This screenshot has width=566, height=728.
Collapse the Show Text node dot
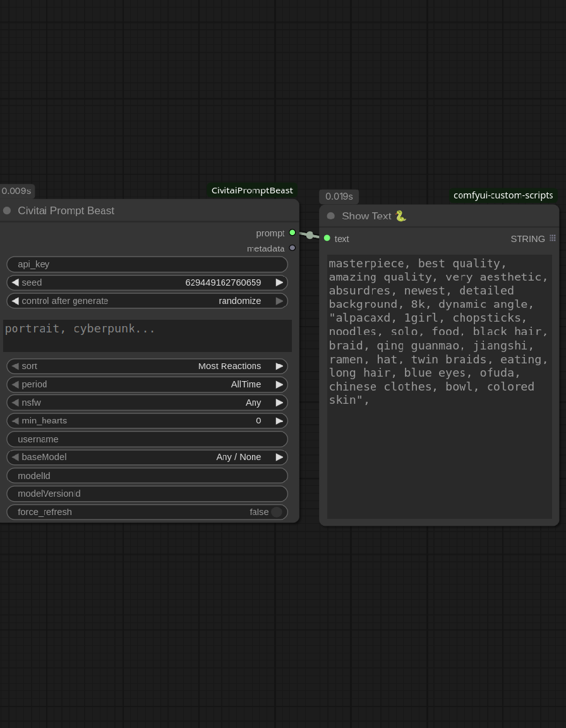[330, 216]
